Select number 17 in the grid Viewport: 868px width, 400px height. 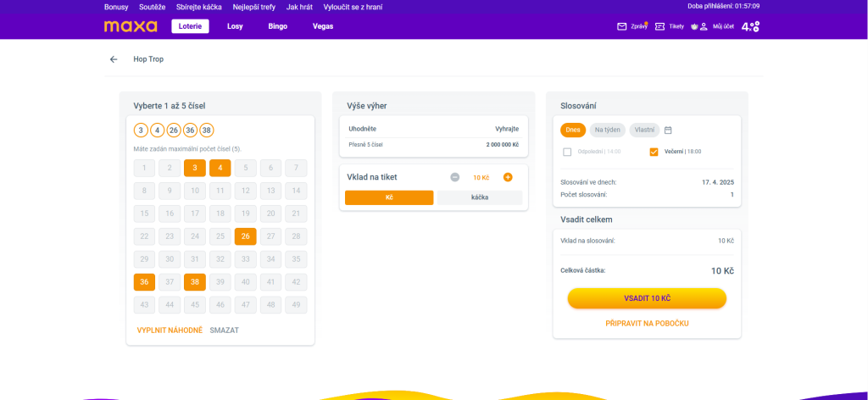[195, 214]
